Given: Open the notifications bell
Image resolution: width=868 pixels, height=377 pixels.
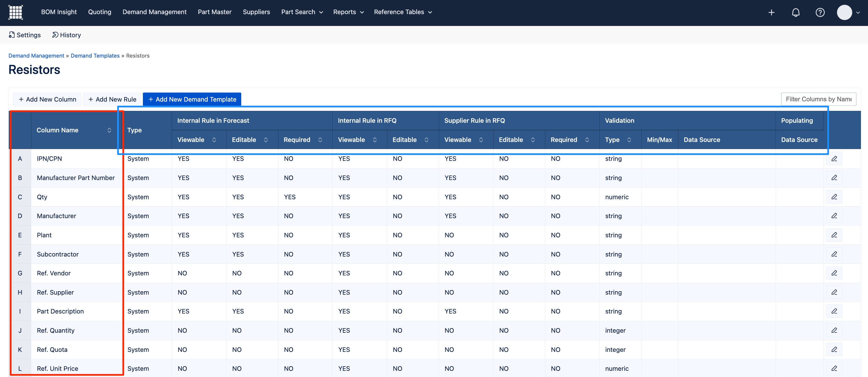Looking at the screenshot, I should [796, 12].
